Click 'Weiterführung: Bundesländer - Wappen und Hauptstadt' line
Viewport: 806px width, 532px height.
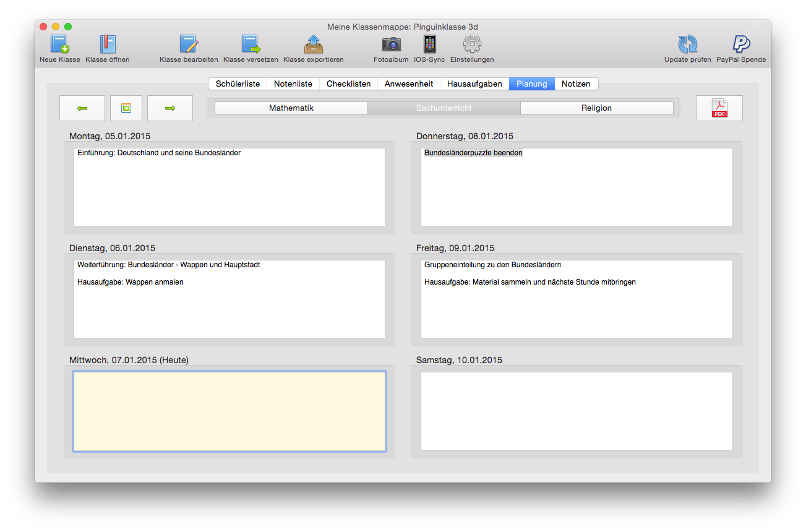click(x=169, y=265)
